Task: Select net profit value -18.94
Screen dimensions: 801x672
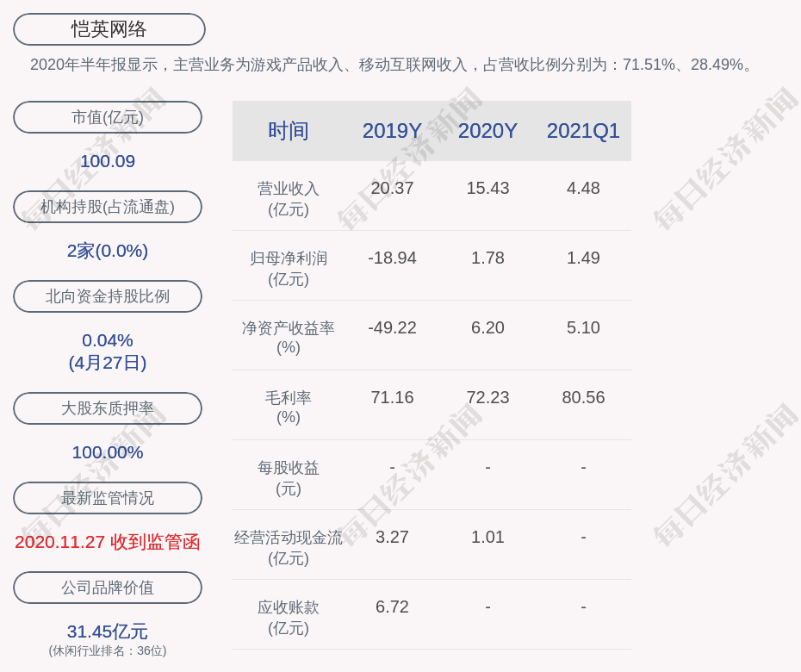Action: (x=393, y=258)
